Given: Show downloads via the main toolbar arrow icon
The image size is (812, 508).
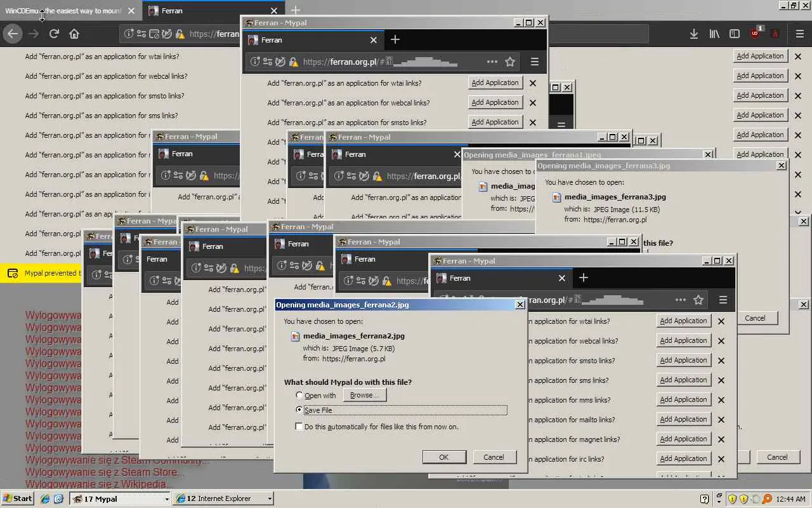Looking at the screenshot, I should (694, 34).
